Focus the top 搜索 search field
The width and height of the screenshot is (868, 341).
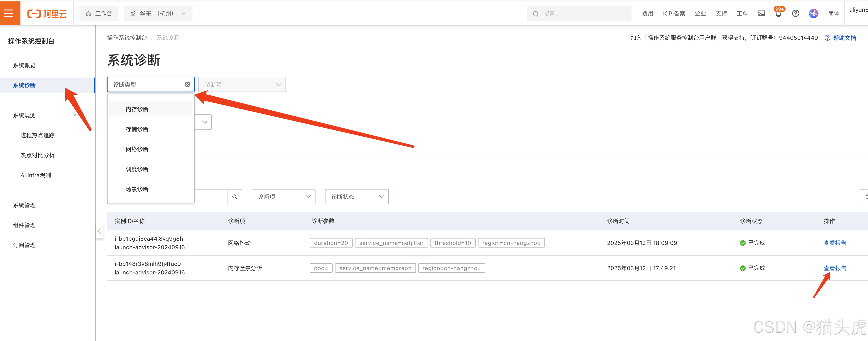[x=579, y=14]
